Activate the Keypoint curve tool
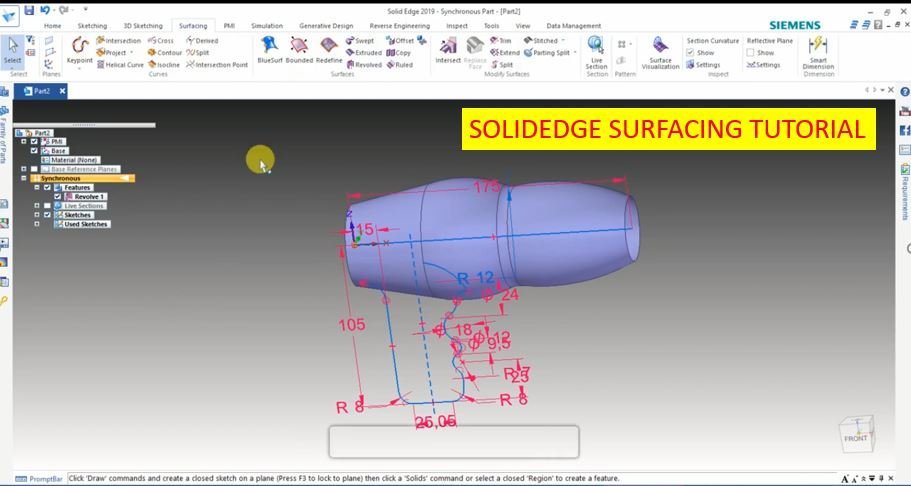Image resolution: width=911 pixels, height=486 pixels. pos(79,49)
